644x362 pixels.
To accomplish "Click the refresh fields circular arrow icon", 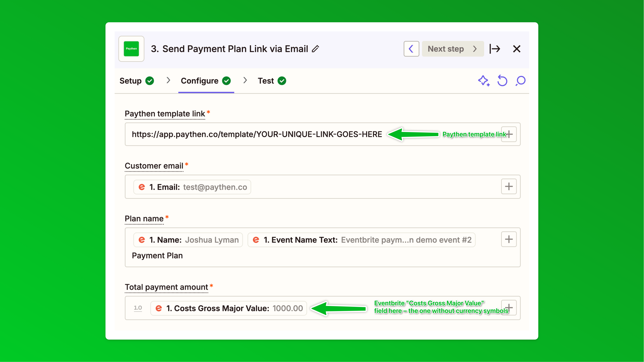I will pyautogui.click(x=502, y=81).
